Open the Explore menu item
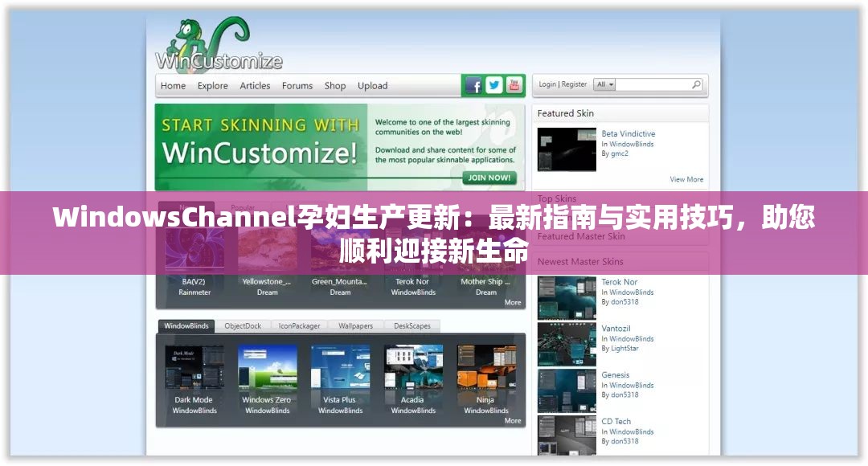This screenshot has height=466, width=868. click(x=213, y=86)
